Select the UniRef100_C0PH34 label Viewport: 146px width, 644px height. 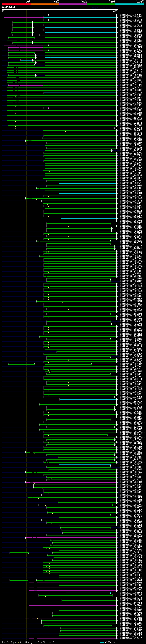(131, 63)
